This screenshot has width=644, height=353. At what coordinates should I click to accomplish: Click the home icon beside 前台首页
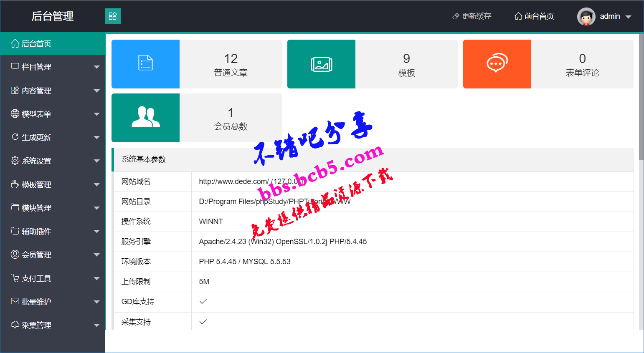(x=518, y=16)
